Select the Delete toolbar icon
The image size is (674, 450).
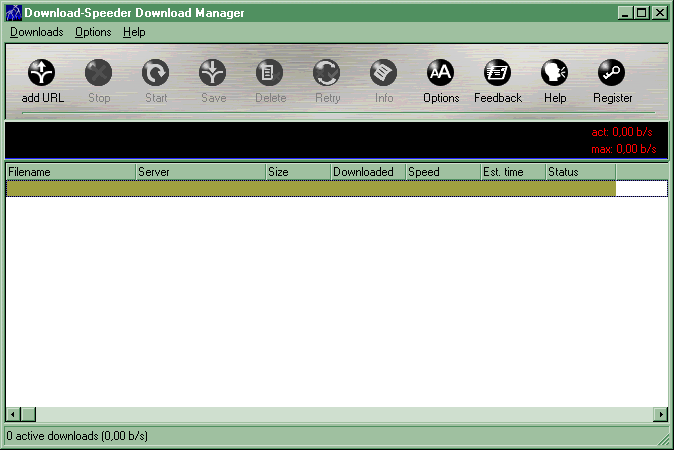[x=270, y=73]
